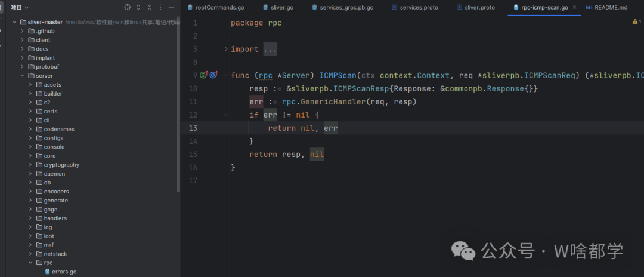Open project panel options three-dot menu
The image size is (644, 277).
160,7
